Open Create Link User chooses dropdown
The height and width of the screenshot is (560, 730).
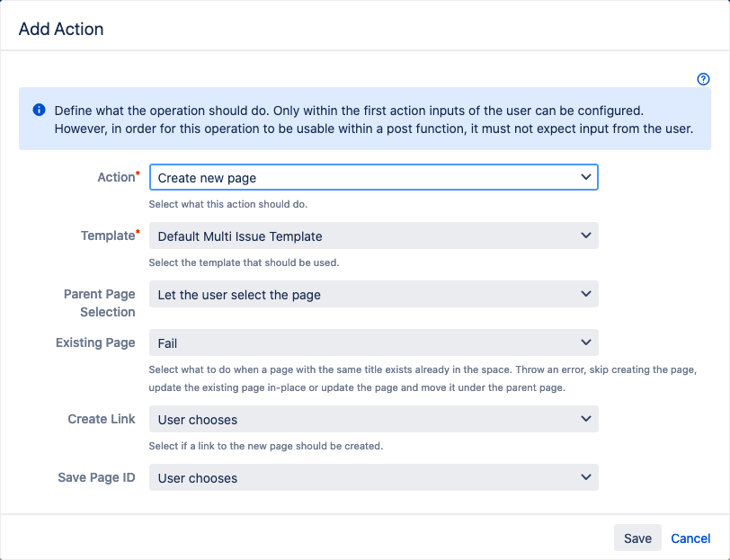click(373, 419)
